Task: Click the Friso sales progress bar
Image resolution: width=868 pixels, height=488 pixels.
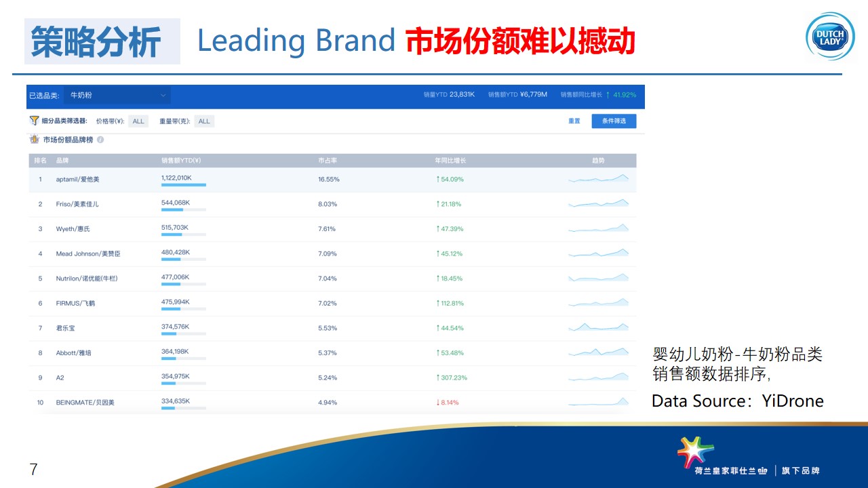Action: [x=184, y=209]
